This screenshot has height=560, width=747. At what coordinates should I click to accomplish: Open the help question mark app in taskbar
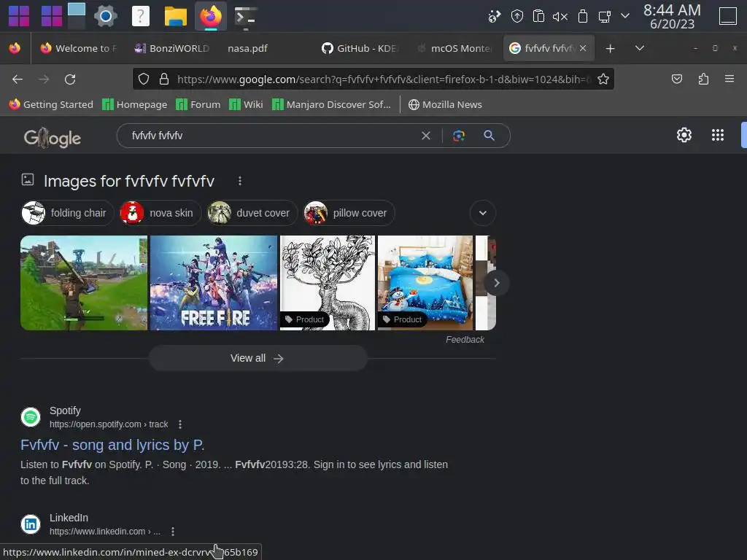coord(141,16)
